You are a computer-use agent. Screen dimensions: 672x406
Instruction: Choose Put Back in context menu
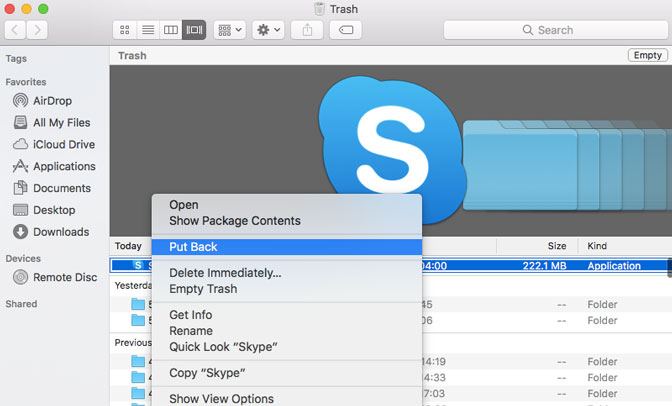click(x=287, y=247)
